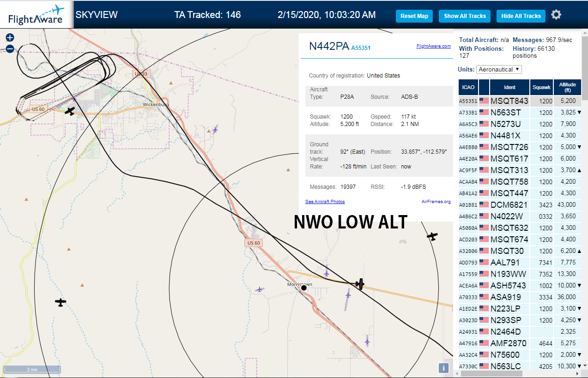Select the DCM6821 aircraft row
This screenshot has width=588, height=378.
(x=520, y=205)
